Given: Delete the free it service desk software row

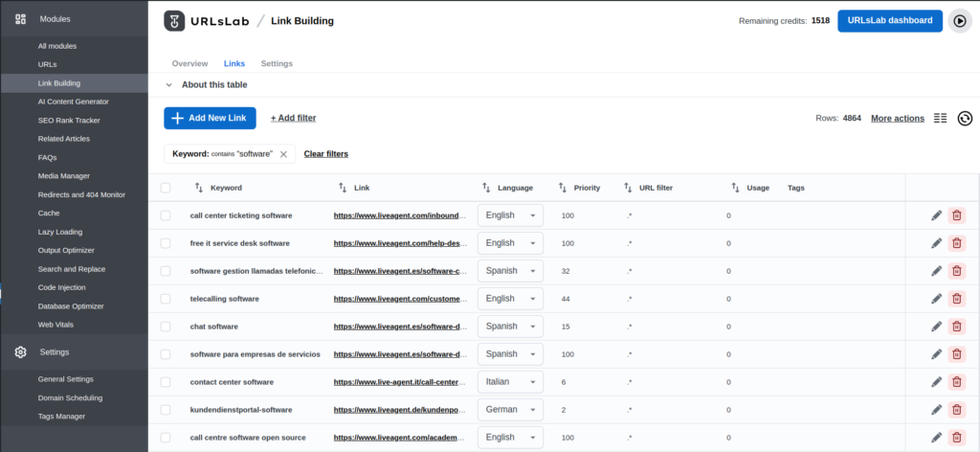Looking at the screenshot, I should pyautogui.click(x=956, y=243).
